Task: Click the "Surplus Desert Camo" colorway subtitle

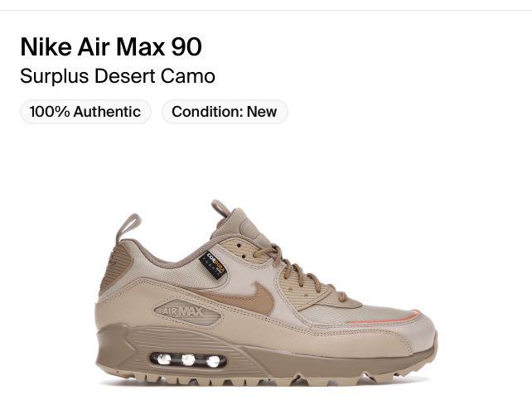Action: coord(118,76)
